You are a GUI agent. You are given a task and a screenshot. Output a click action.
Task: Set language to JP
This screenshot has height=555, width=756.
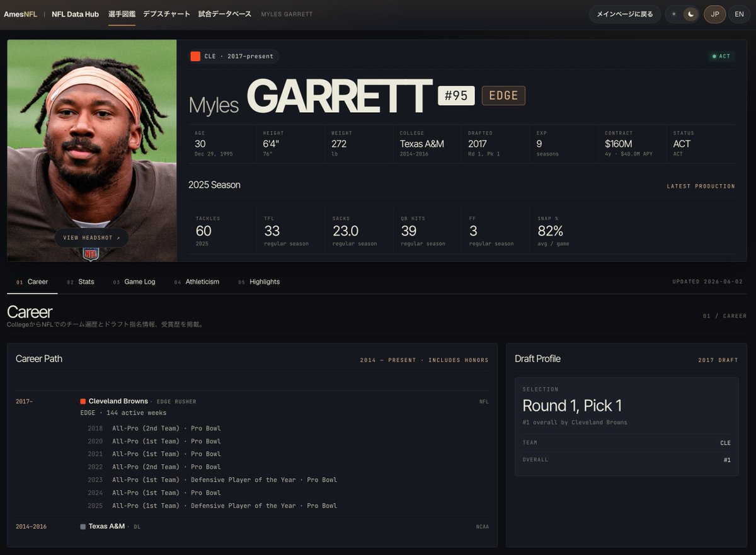pos(714,14)
